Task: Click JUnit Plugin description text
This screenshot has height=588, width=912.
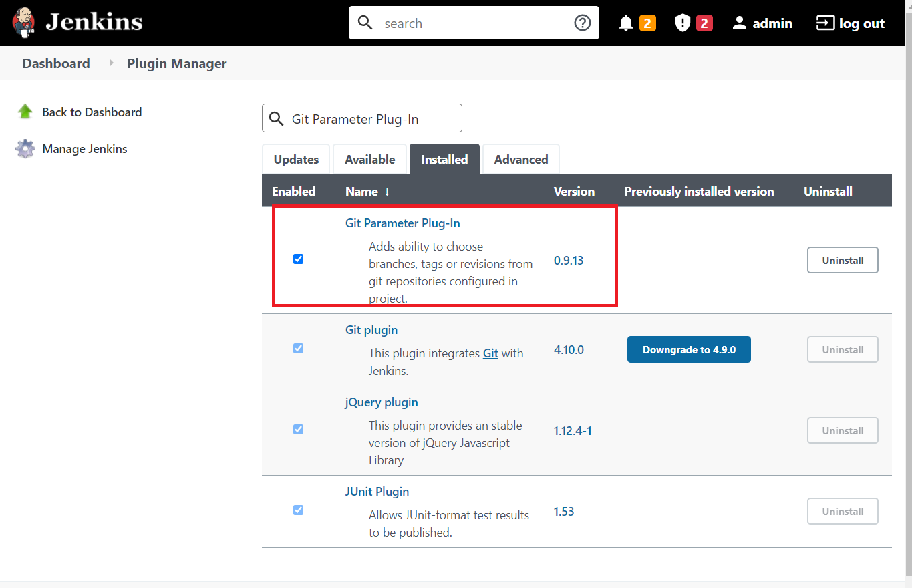Action: [x=449, y=524]
